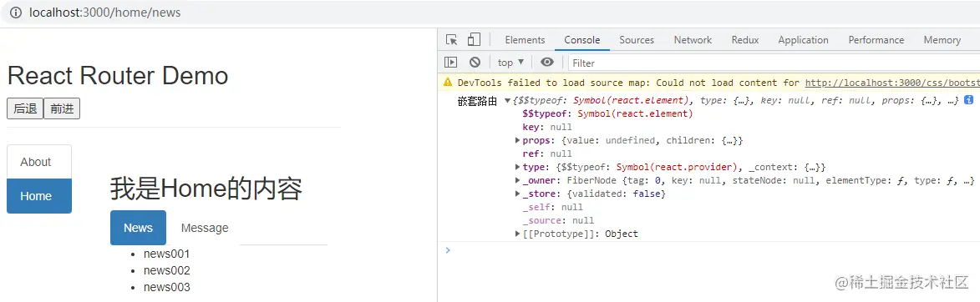Screen dimensions: 980x302
Task: Expand the _owner FiberNode property
Action: pos(517,181)
